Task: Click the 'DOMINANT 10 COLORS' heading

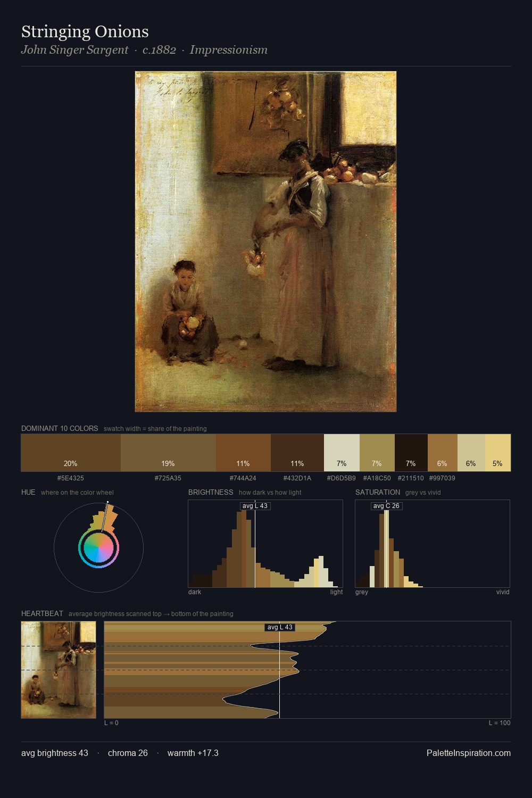Action: (60, 428)
